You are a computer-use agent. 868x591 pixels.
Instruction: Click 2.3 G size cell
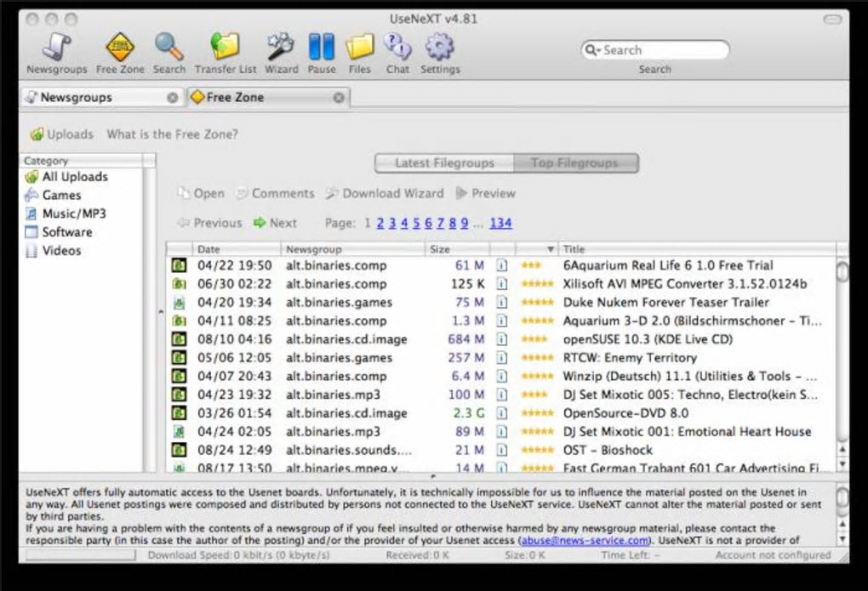tap(469, 413)
